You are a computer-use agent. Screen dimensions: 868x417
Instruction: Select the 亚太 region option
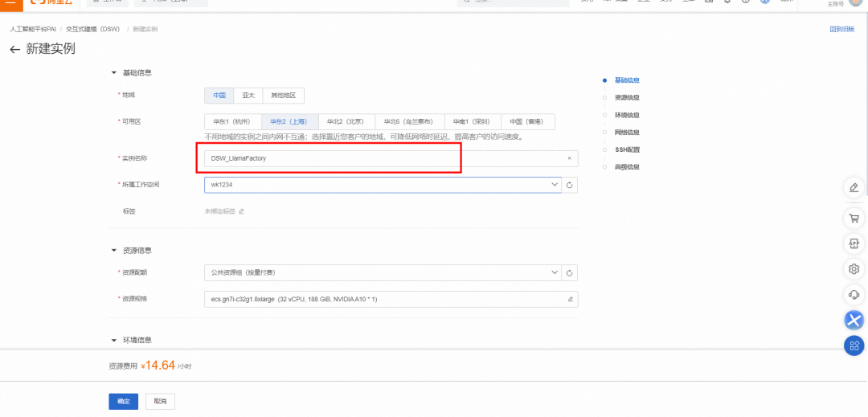(248, 96)
